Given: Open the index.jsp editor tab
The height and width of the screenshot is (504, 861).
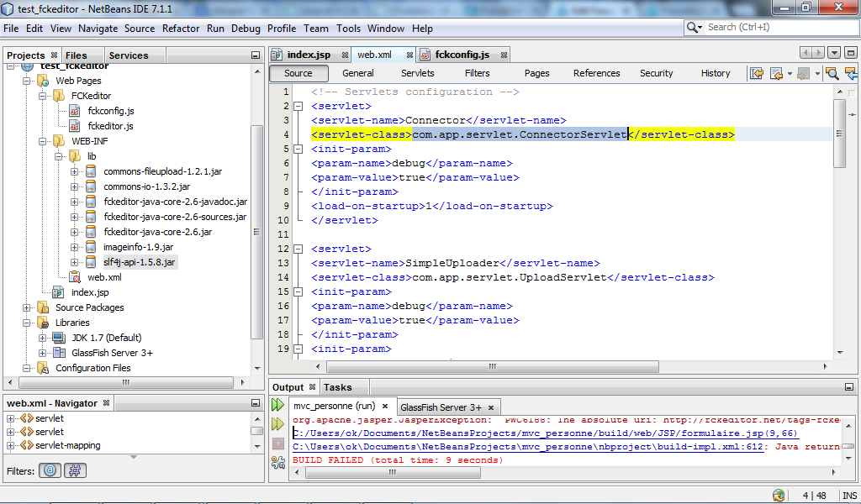Looking at the screenshot, I should (x=309, y=55).
